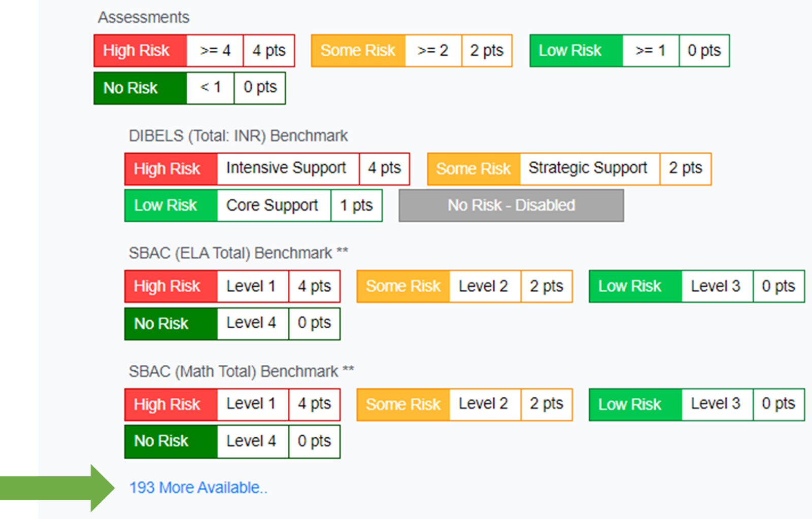Select the 'Intensive Support' value in DIBELS
The height and width of the screenshot is (519, 812).
[287, 168]
